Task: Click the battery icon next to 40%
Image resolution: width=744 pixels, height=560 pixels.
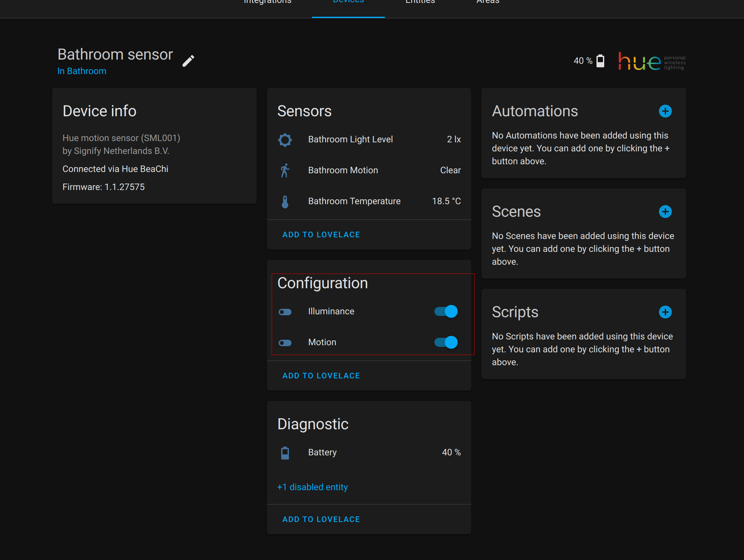Action: click(x=601, y=61)
